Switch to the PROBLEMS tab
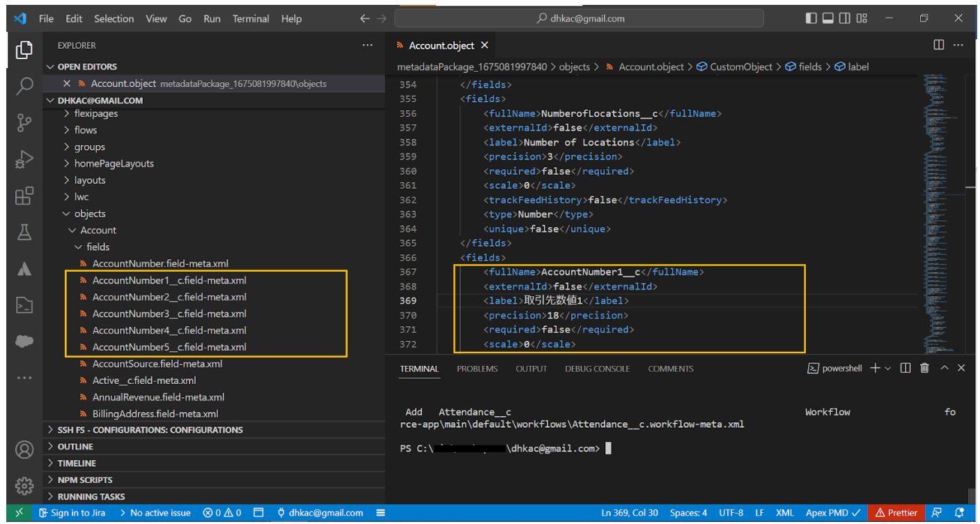980x524 pixels. coord(477,369)
